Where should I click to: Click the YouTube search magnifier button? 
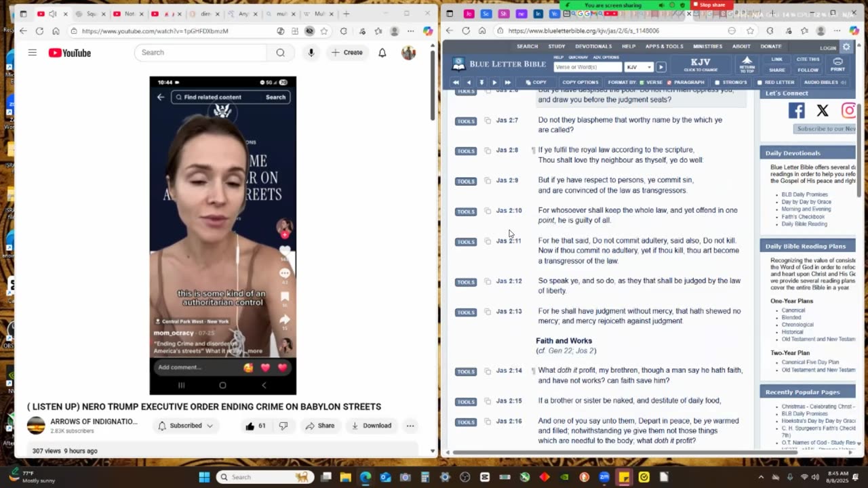280,53
